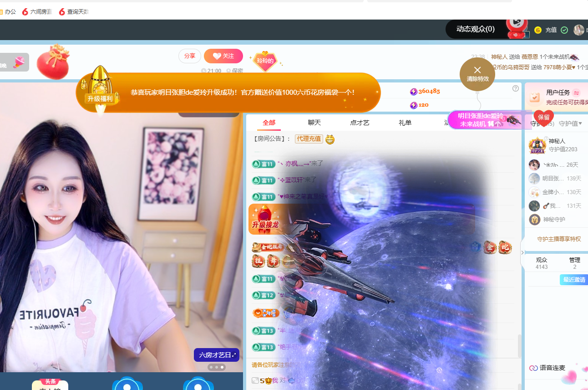Screen dimensions: 588x390
Task: Open the 动态观众(0) panel
Action: coord(475,29)
